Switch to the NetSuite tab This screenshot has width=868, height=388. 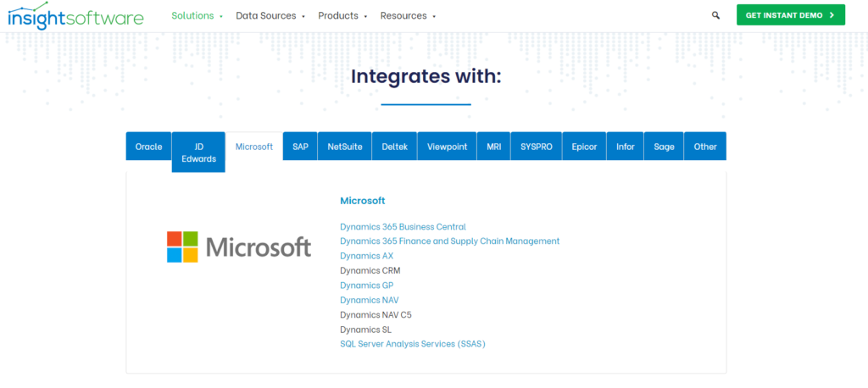(345, 147)
